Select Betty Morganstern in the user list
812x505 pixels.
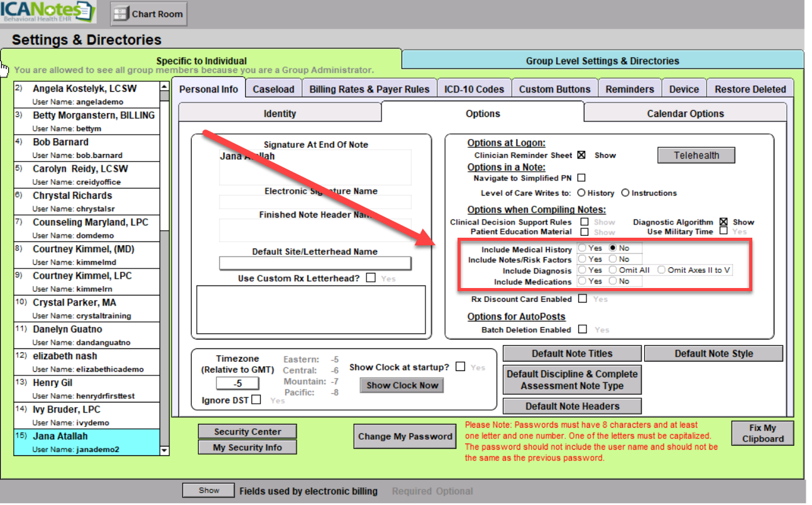[x=93, y=116]
